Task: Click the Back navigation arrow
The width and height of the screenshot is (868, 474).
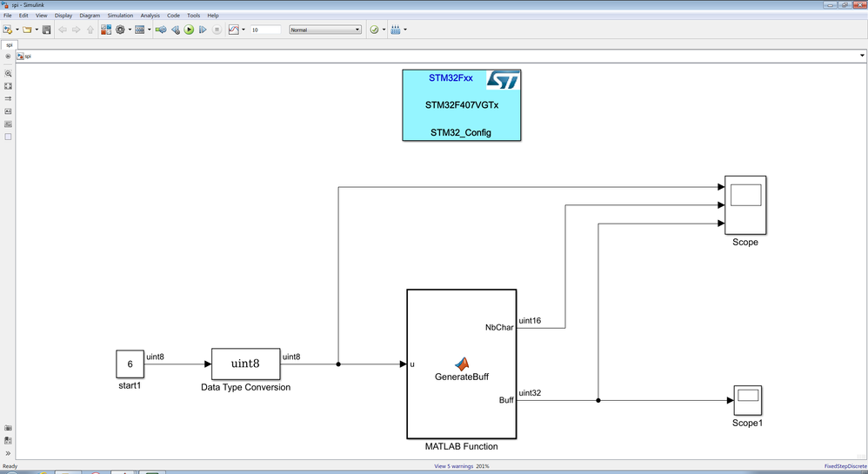Action: [x=63, y=30]
